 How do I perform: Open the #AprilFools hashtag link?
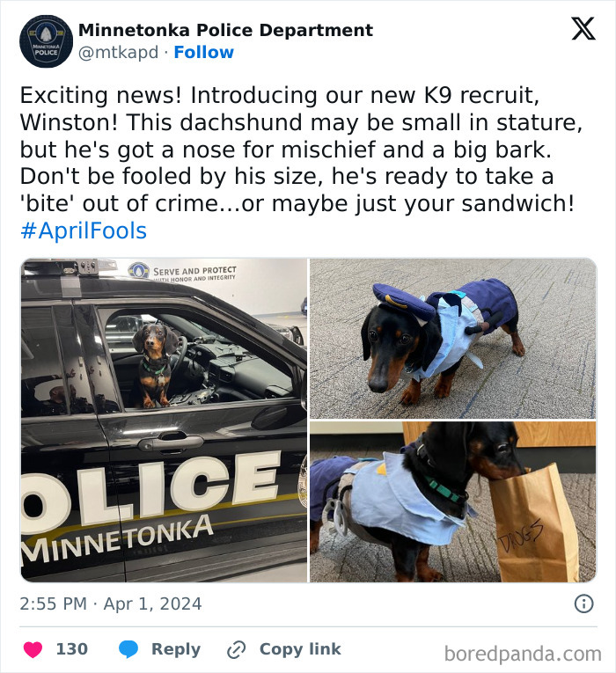click(x=84, y=231)
